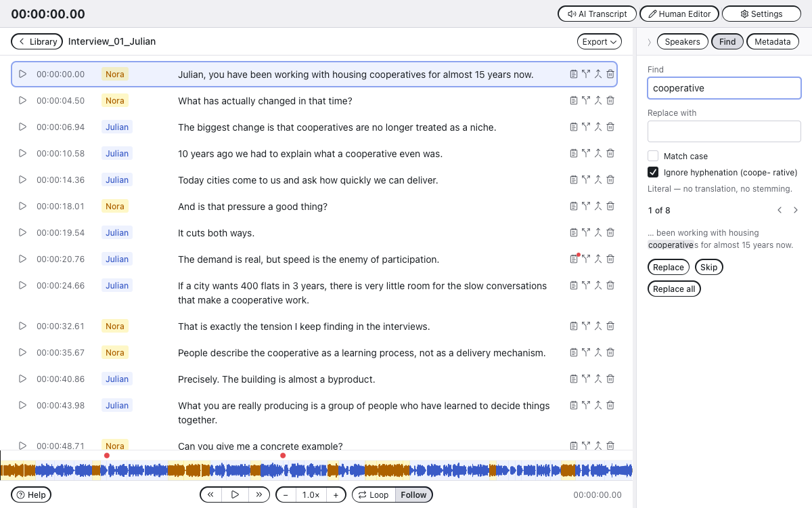
Task: Open the Help menu
Action: pos(31,494)
